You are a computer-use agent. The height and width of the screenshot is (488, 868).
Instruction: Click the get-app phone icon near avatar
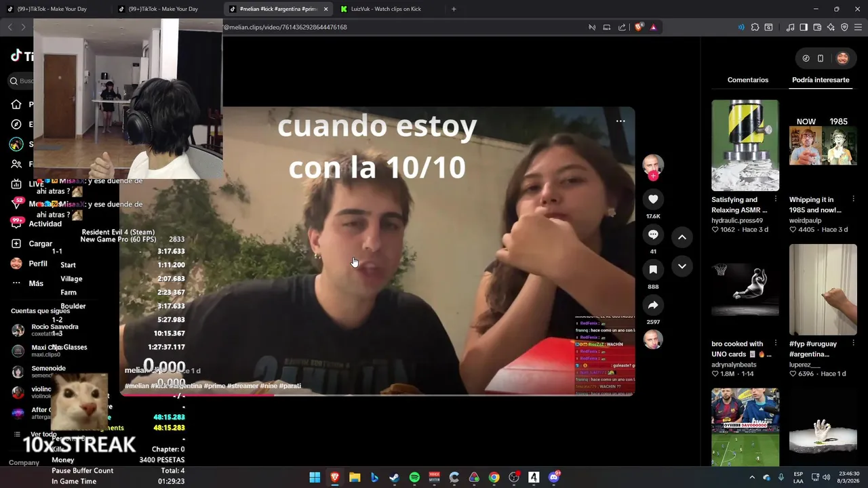click(821, 58)
